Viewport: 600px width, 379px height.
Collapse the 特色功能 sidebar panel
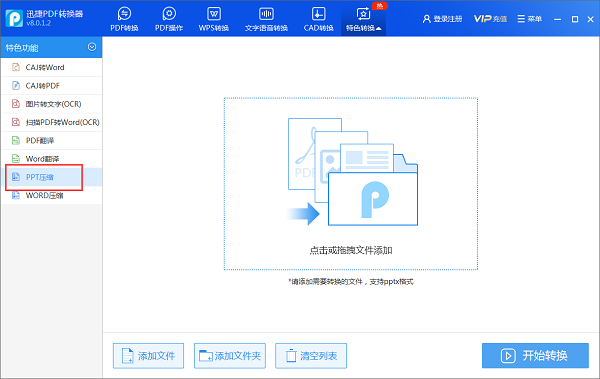(92, 47)
